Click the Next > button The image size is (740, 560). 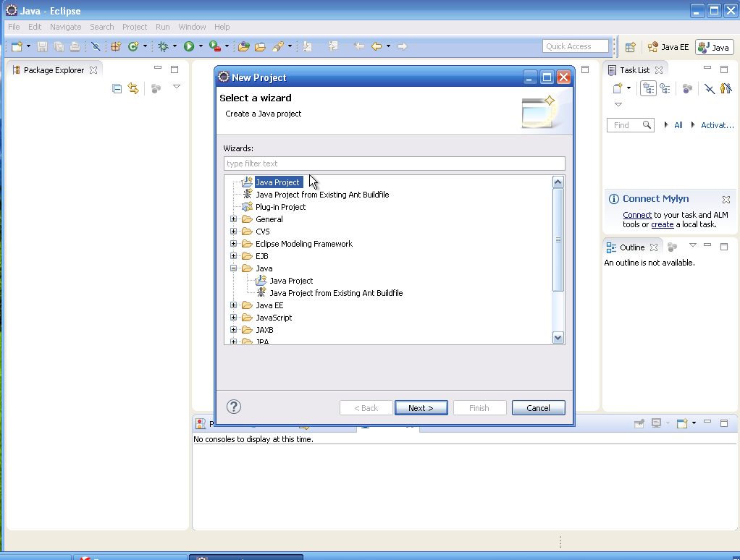(x=421, y=408)
